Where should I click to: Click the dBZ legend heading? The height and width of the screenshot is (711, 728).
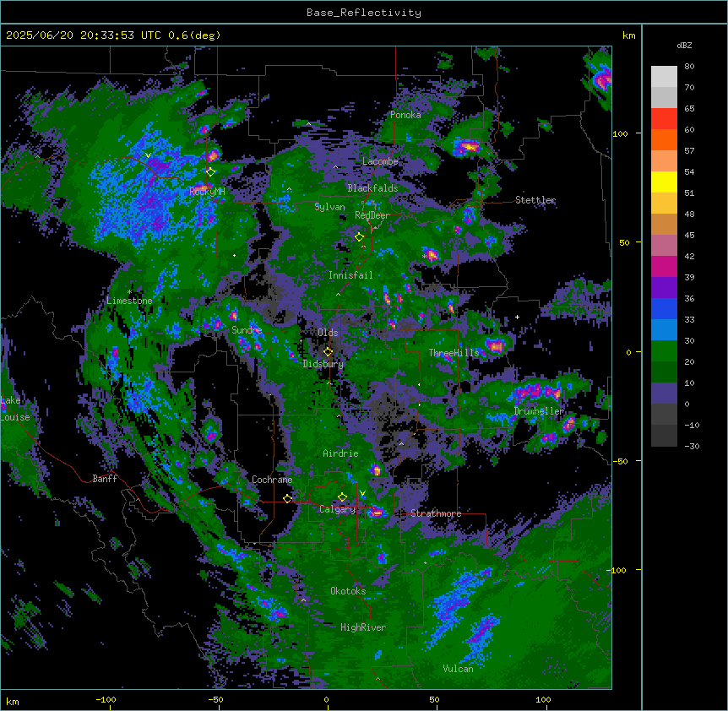684,45
